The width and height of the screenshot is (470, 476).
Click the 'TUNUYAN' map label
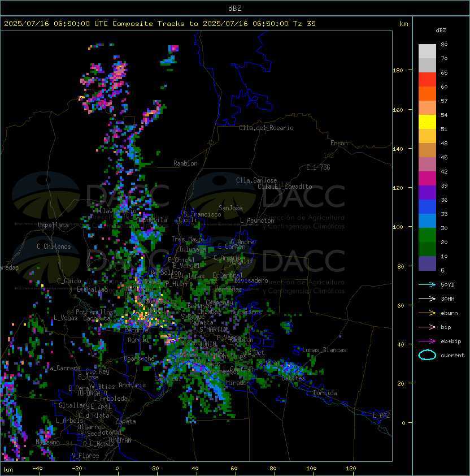click(120, 440)
